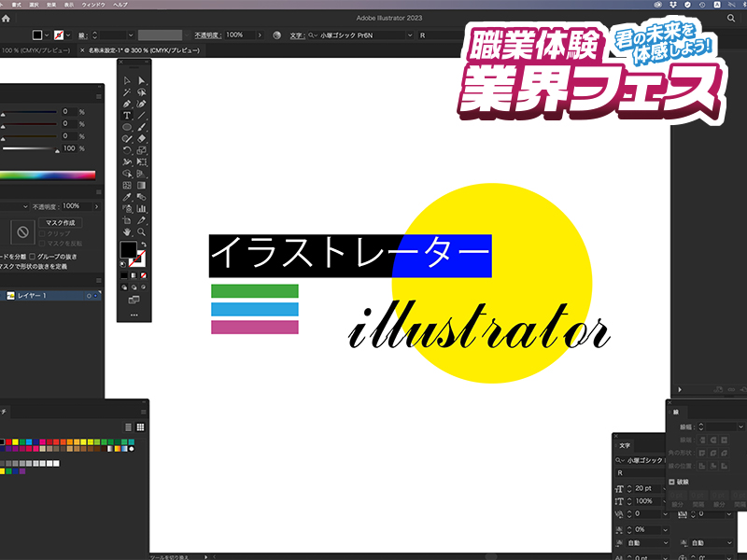Open the 0% tsume dropdown in character panel
This screenshot has height=560, width=747.
(665, 529)
